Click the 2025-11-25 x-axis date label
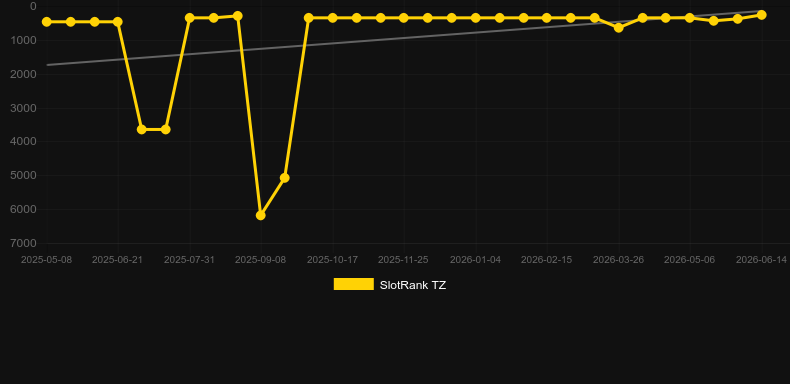The width and height of the screenshot is (790, 384). pos(403,260)
